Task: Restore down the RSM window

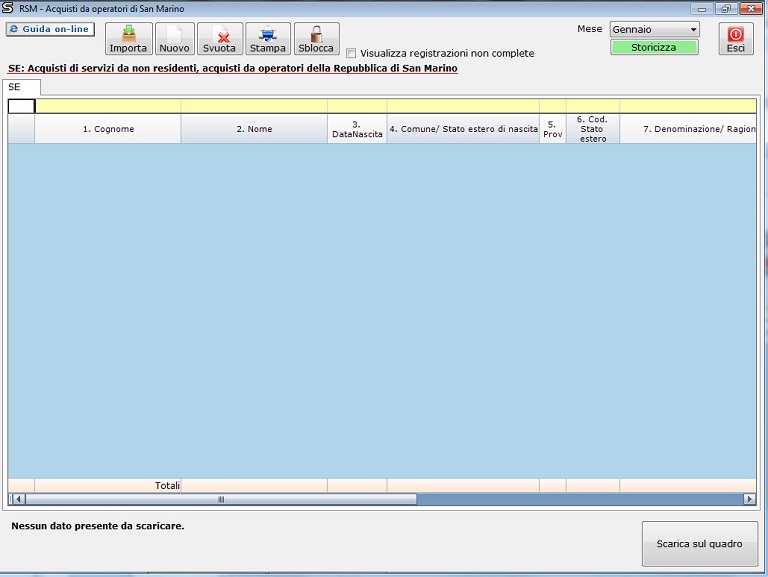Action: (x=726, y=8)
